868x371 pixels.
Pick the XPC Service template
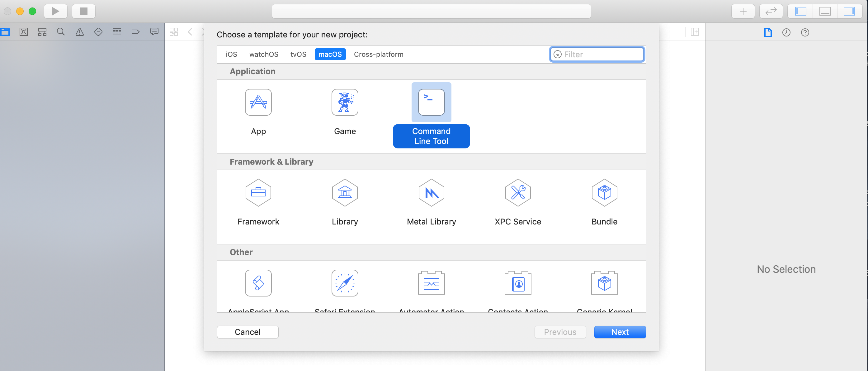pos(517,193)
